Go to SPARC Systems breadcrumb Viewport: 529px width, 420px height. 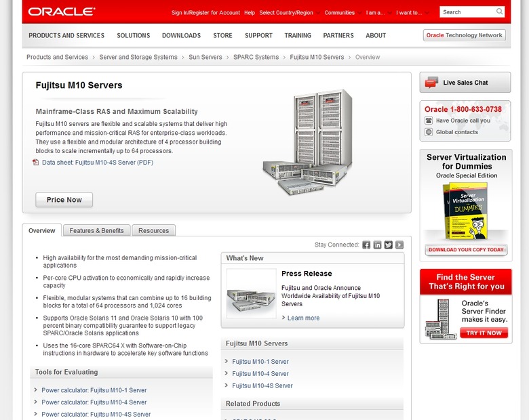tap(256, 57)
